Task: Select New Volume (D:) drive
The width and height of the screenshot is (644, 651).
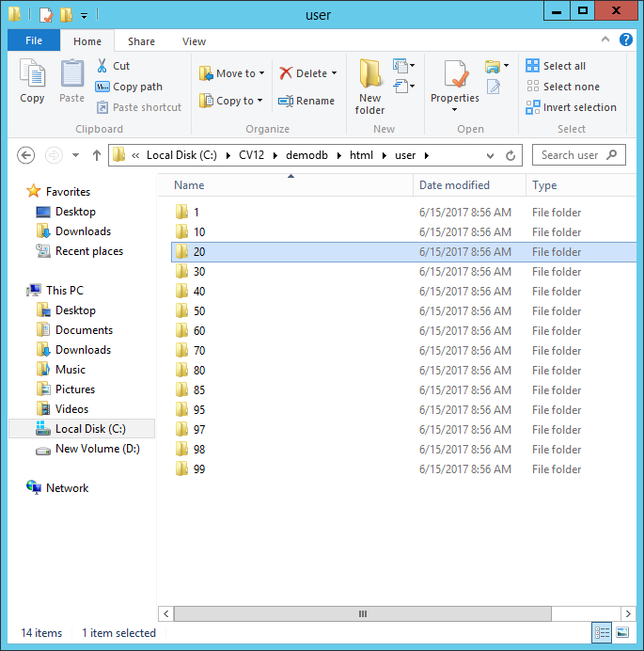Action: (x=88, y=449)
